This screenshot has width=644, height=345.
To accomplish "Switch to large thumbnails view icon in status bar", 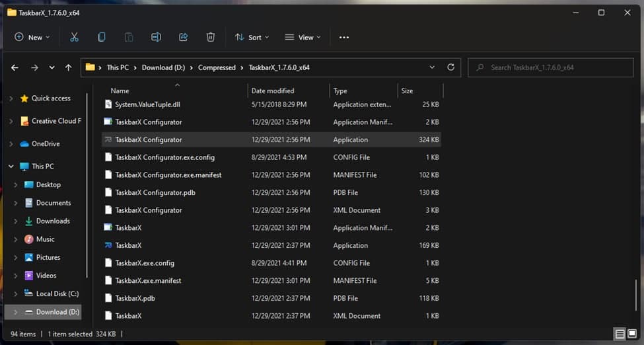I will point(632,334).
